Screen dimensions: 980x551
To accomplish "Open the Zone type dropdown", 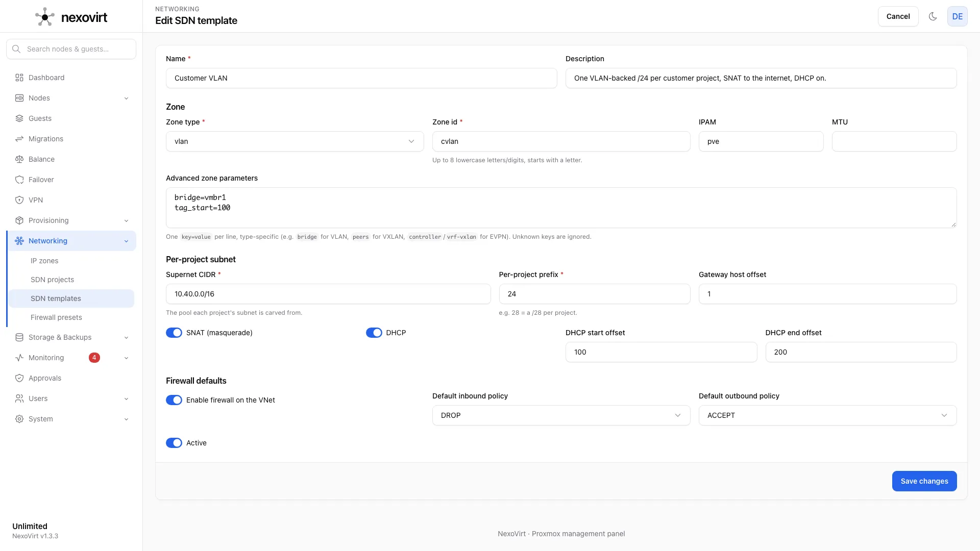I will click(x=295, y=141).
